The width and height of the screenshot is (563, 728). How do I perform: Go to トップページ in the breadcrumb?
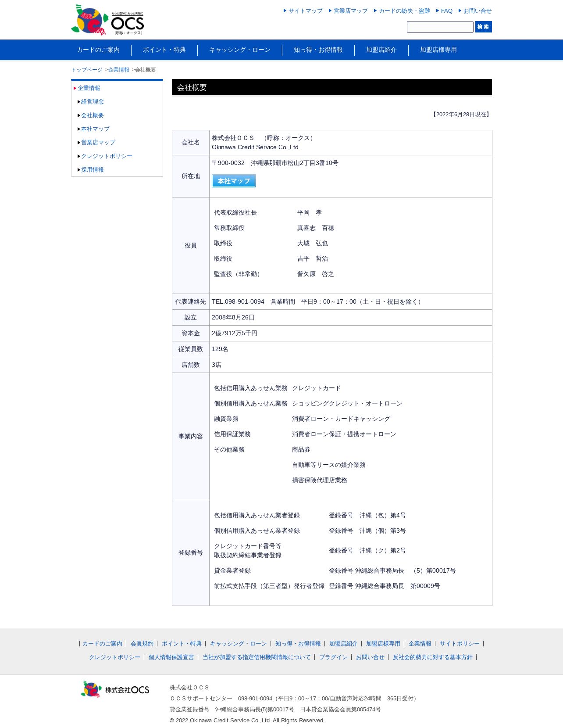click(x=87, y=70)
